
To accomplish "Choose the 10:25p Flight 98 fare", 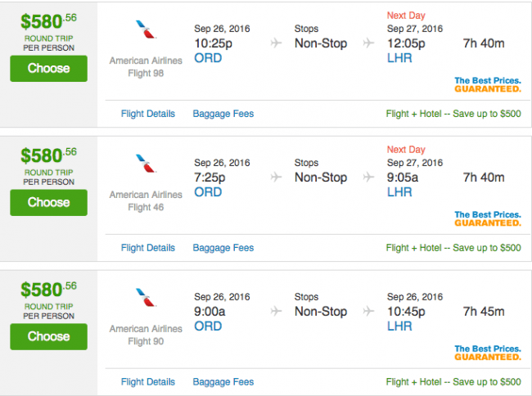I will tap(48, 69).
